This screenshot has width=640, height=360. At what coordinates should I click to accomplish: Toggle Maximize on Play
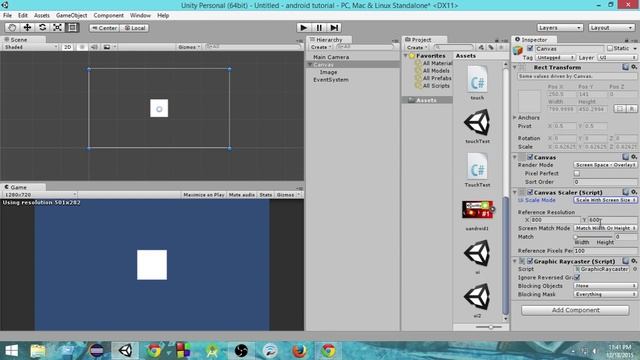pos(204,195)
